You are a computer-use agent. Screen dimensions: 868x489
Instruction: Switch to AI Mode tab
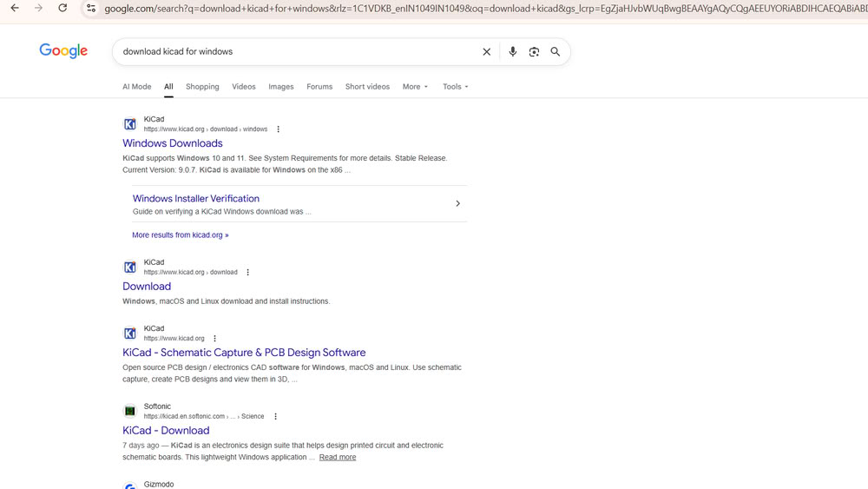[x=137, y=86]
